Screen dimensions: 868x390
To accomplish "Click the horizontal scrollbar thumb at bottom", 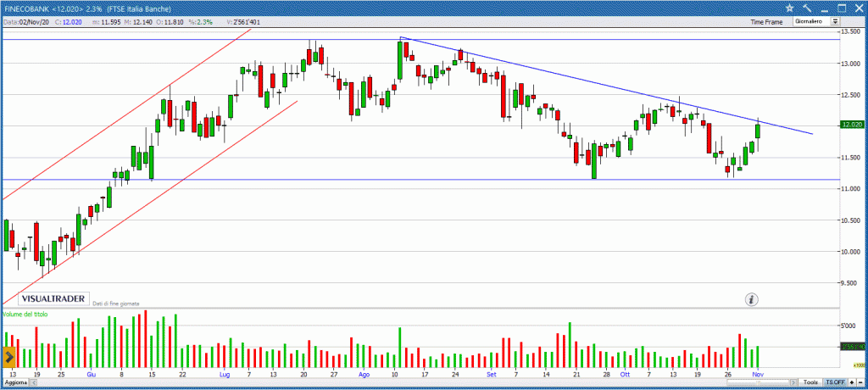I will (759, 383).
